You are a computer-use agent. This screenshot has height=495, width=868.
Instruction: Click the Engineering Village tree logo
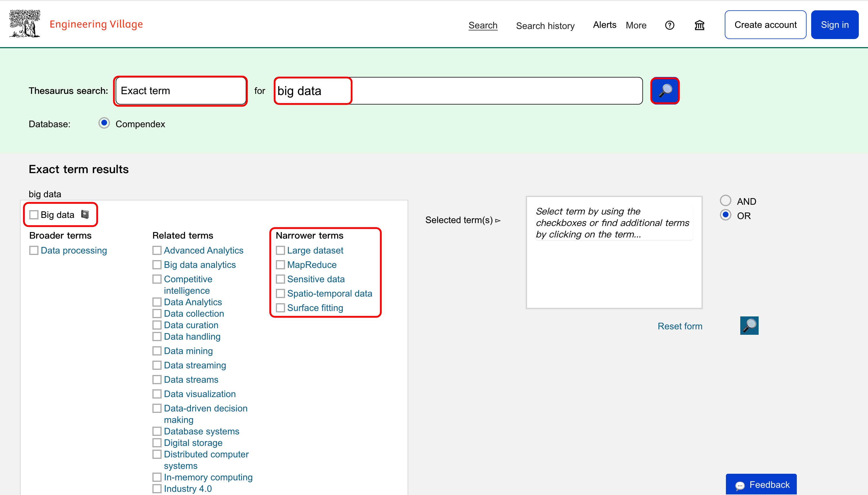tap(24, 24)
